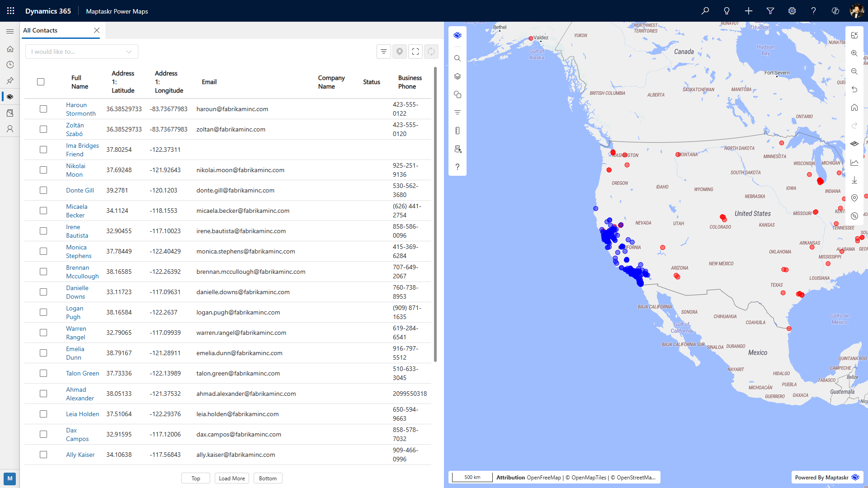868x488 pixels.
Task: Click the contacts grid vertical scrollbar
Action: (435, 215)
